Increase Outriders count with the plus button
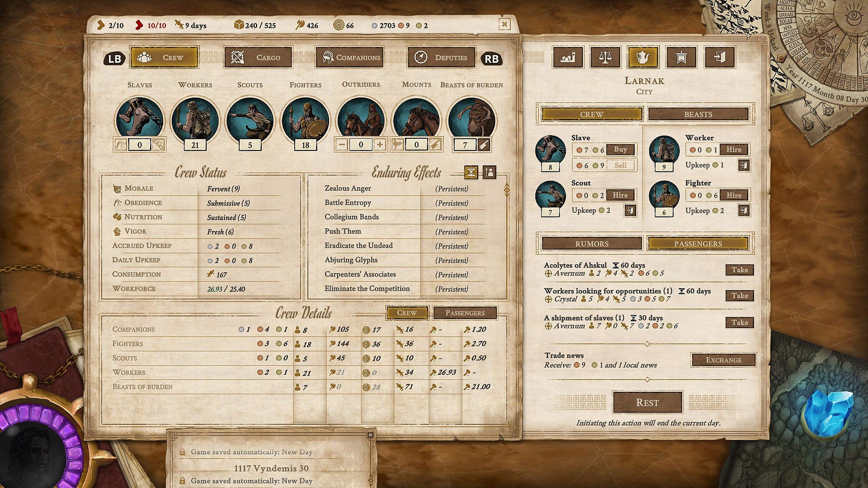The image size is (868, 488). [380, 145]
